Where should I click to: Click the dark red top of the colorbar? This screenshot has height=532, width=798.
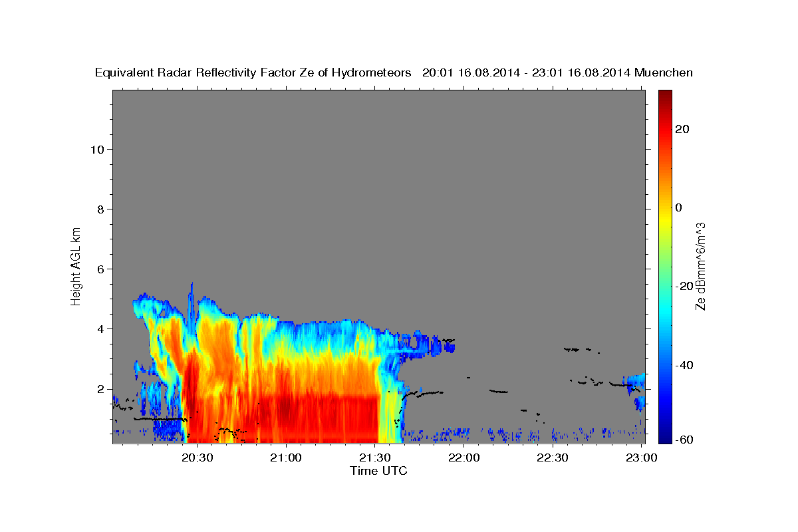(x=664, y=96)
